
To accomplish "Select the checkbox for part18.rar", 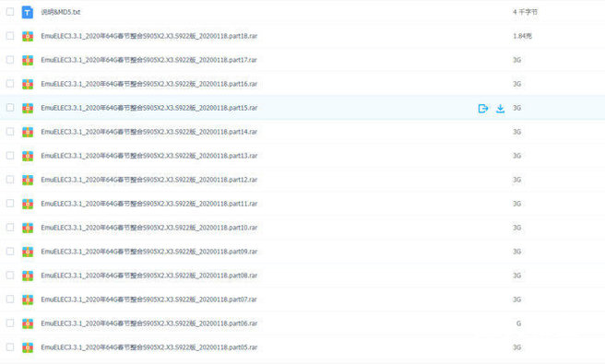I will pyautogui.click(x=10, y=35).
